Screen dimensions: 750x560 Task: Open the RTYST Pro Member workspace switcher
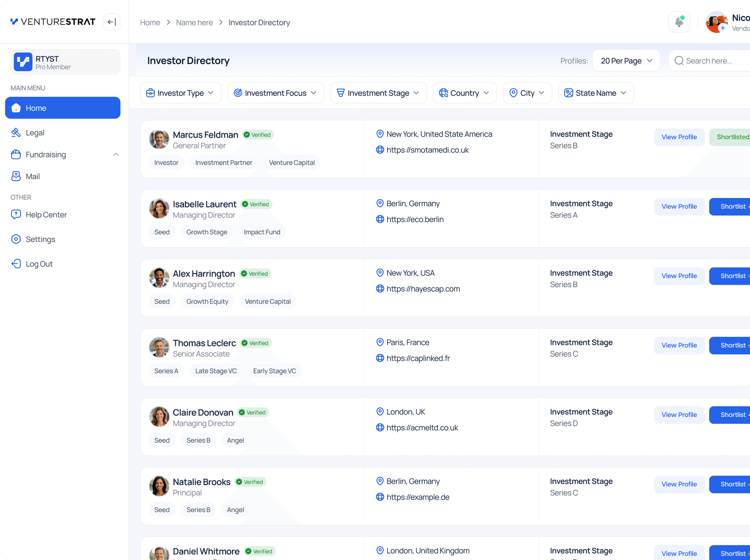(66, 62)
